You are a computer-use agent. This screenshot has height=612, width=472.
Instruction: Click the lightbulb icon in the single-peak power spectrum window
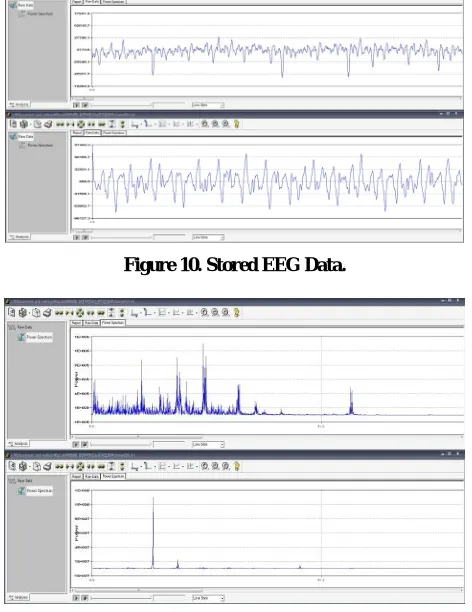(236, 466)
